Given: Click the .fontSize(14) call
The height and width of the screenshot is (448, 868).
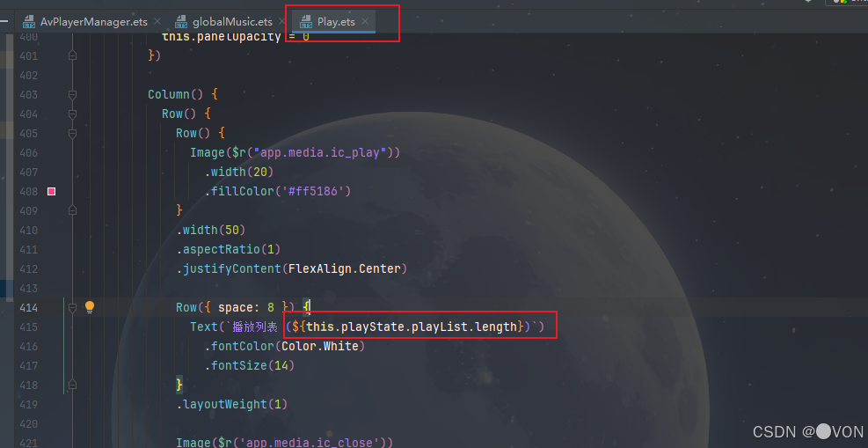Looking at the screenshot, I should pos(250,365).
